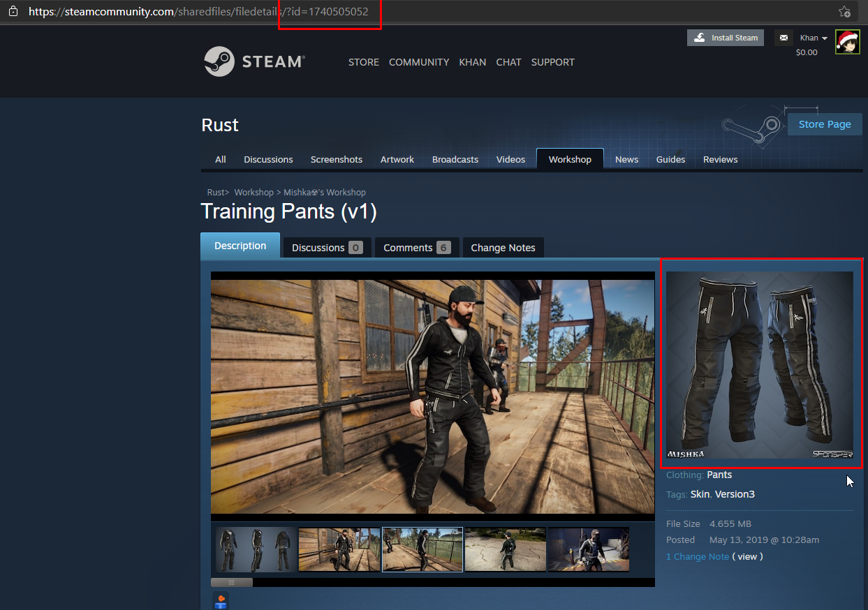Click the thumbnail strip horizontal scrollbar
The width and height of the screenshot is (868, 610).
point(232,582)
